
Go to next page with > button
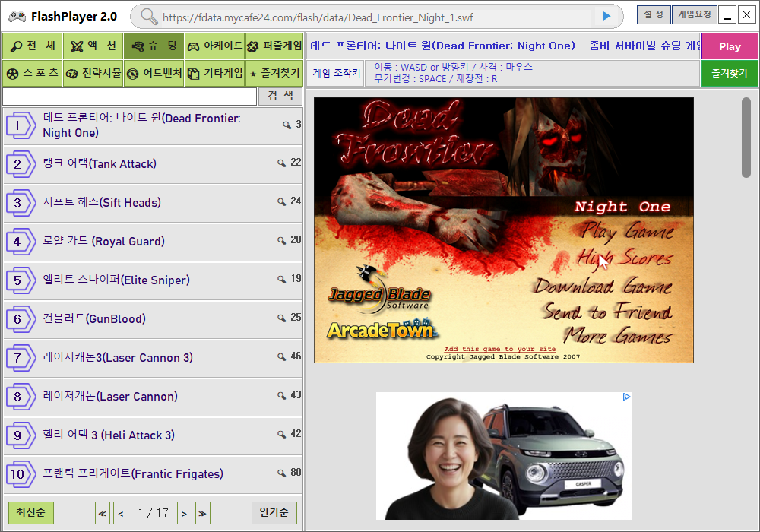pyautogui.click(x=184, y=513)
